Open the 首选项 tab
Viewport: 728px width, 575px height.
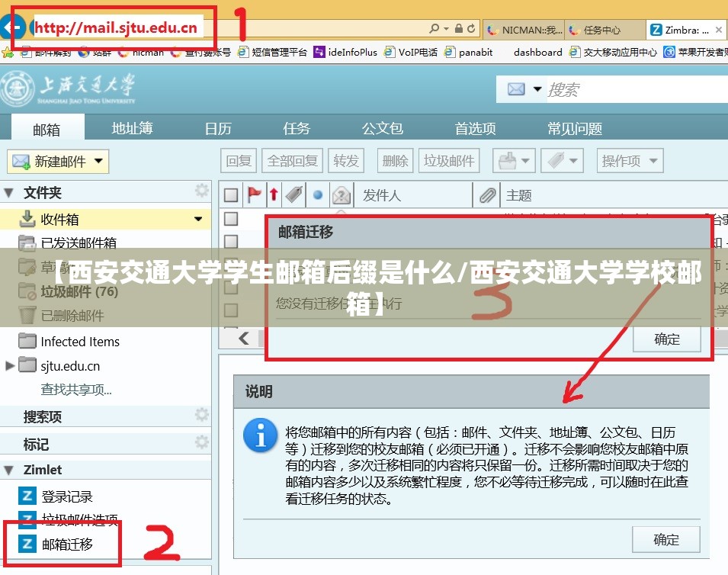tap(476, 128)
